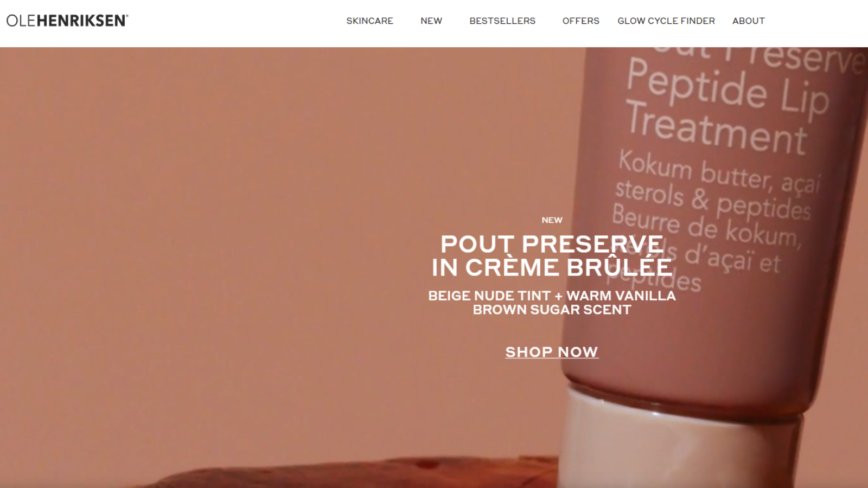
Task: Open the GLOW CYCLE FINDER page
Action: [666, 21]
